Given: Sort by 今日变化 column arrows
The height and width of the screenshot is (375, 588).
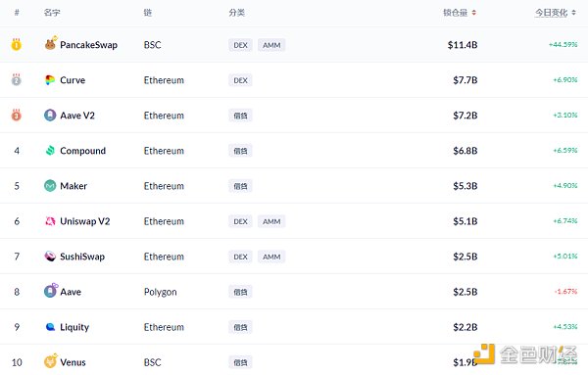Looking at the screenshot, I should pos(573,13).
